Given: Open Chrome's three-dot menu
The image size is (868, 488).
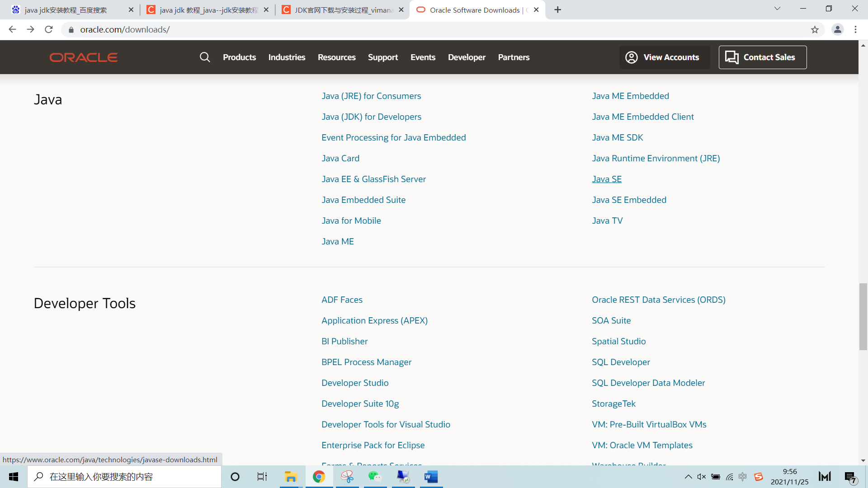Looking at the screenshot, I should [x=855, y=30].
